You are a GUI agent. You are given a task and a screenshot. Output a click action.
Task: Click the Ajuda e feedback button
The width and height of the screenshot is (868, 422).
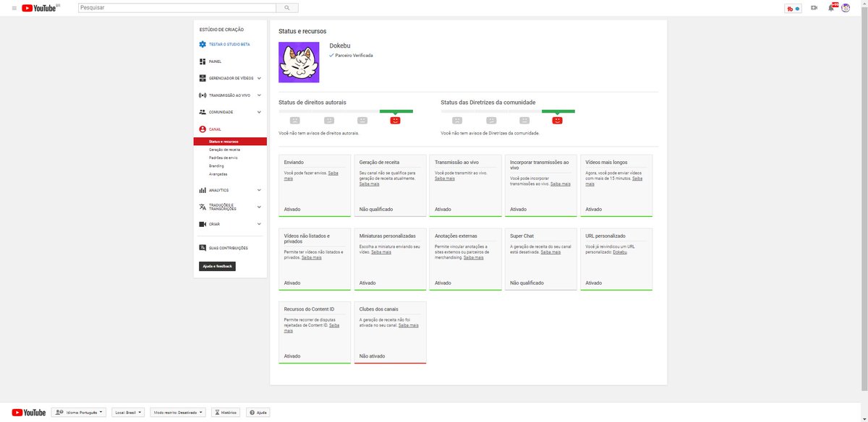click(217, 266)
